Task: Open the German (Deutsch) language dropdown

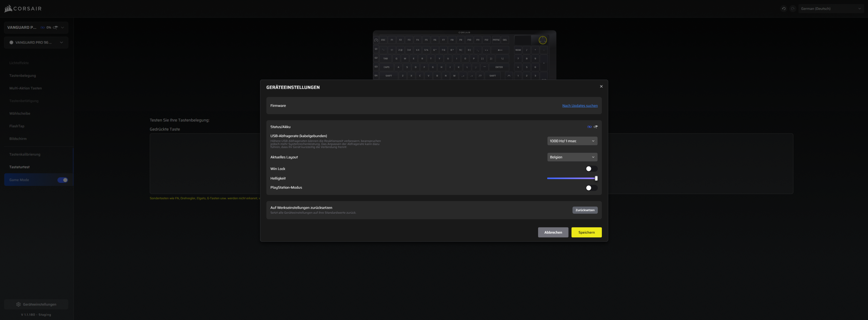Action: point(830,9)
